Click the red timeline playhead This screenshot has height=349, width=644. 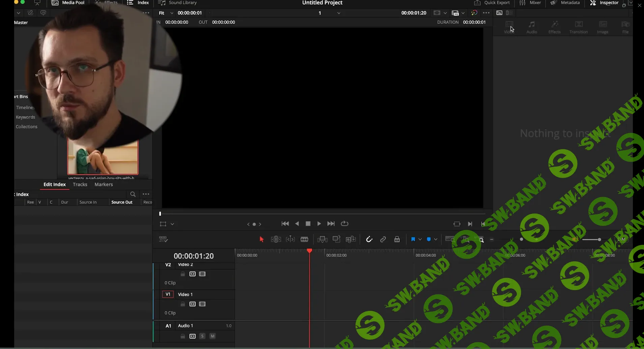point(309,251)
